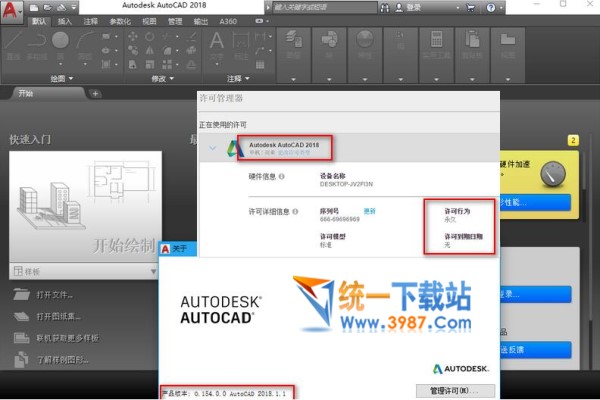Click the keyword search input field

324,7
